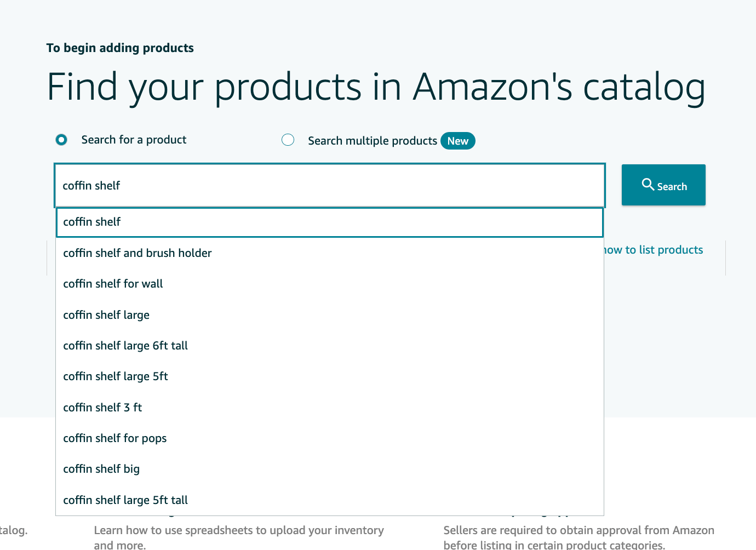Select the Search for a product radio button
The width and height of the screenshot is (756, 550).
[x=61, y=140]
